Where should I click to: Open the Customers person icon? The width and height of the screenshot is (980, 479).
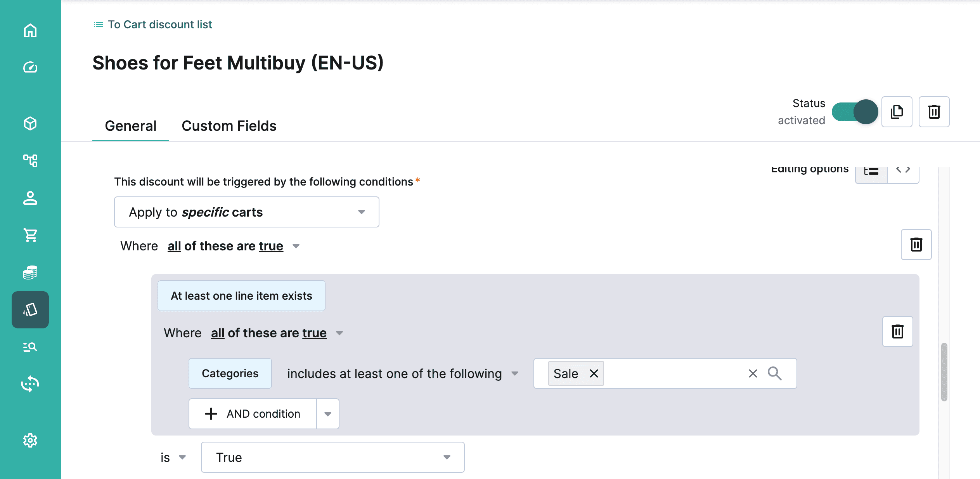coord(30,198)
